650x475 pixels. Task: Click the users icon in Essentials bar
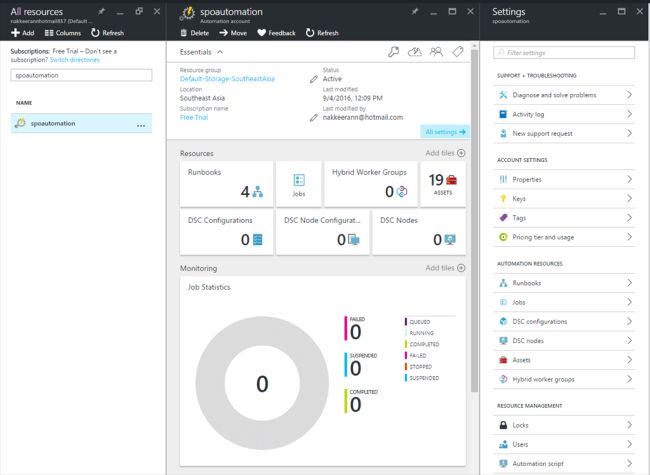tap(436, 51)
